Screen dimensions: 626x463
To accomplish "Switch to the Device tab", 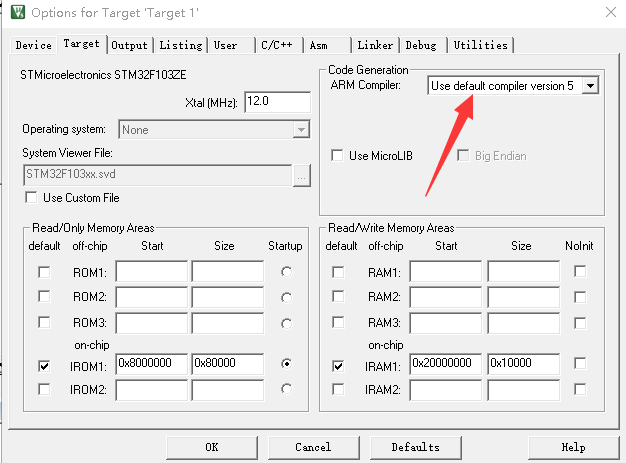I will (34, 45).
